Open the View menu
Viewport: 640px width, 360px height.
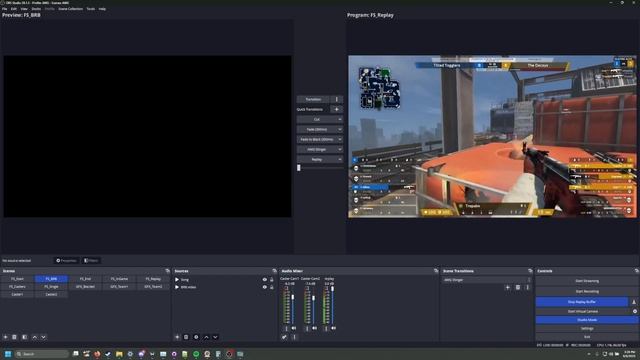pyautogui.click(x=24, y=9)
